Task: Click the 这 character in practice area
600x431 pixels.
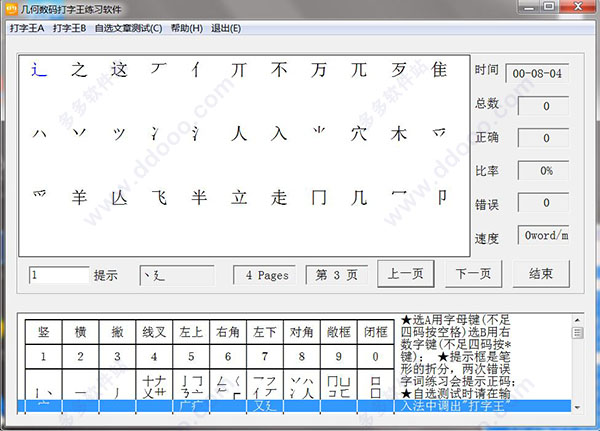Action: [x=119, y=70]
